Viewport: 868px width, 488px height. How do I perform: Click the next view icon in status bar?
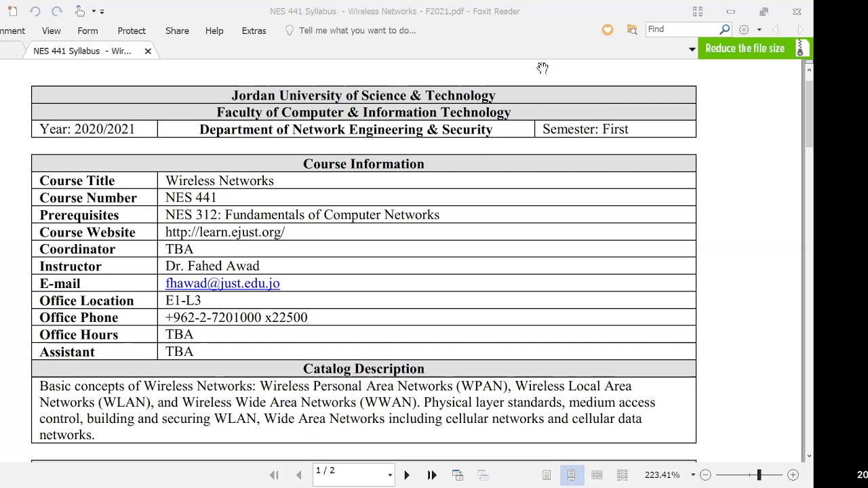point(483,475)
